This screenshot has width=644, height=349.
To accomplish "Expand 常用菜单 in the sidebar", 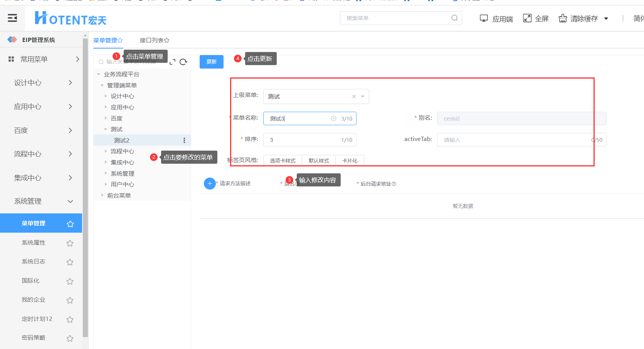I will pyautogui.click(x=77, y=59).
